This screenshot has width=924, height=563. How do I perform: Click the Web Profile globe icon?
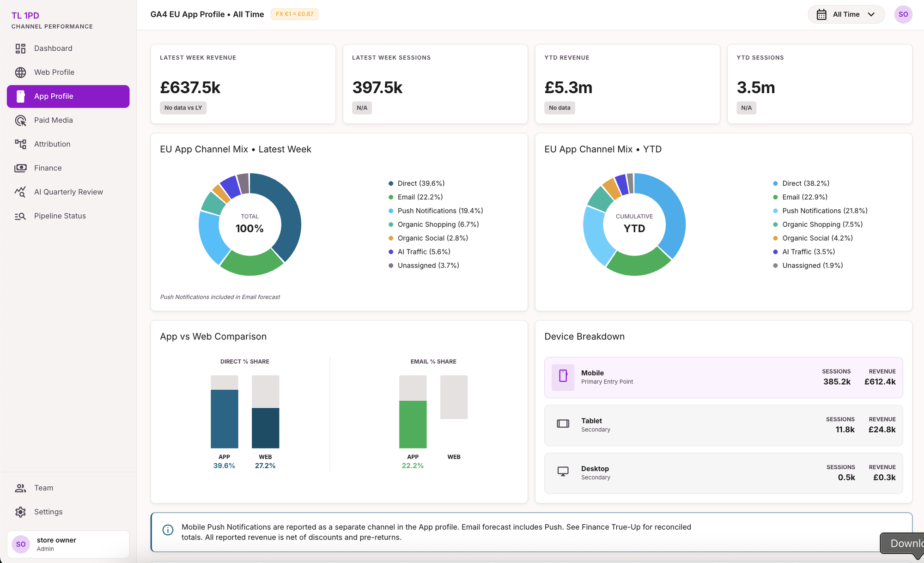pos(20,73)
